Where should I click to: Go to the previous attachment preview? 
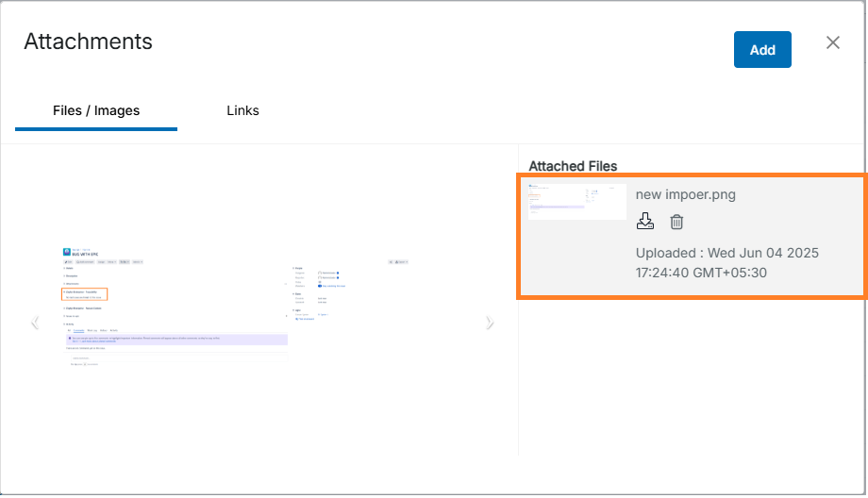point(35,324)
